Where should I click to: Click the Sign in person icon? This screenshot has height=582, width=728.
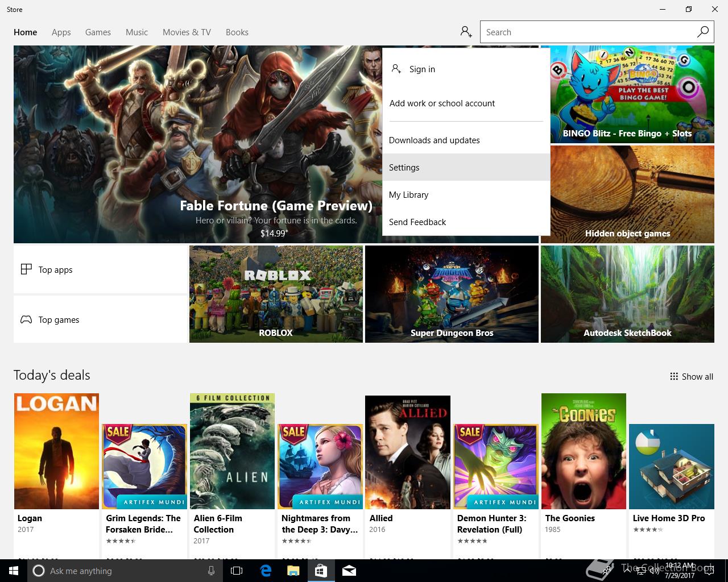coord(396,69)
